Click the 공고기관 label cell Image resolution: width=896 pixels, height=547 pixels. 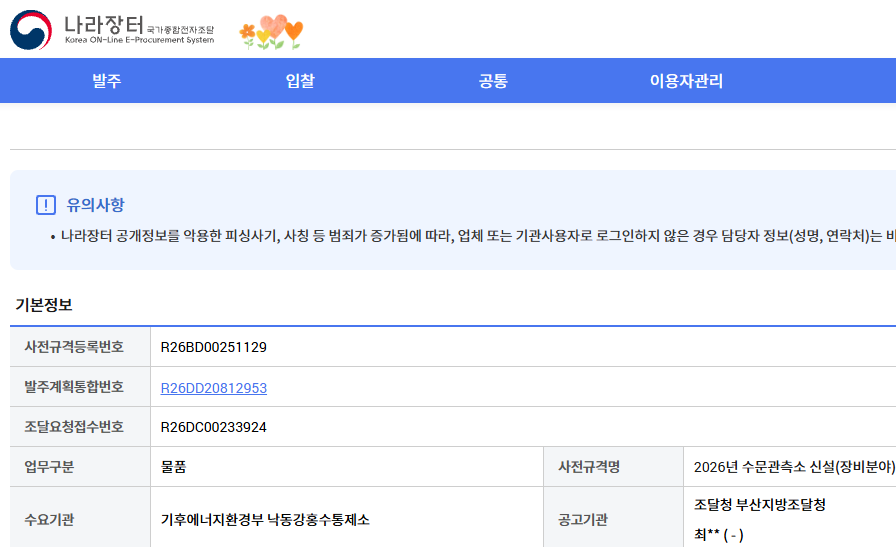pyautogui.click(x=613, y=517)
